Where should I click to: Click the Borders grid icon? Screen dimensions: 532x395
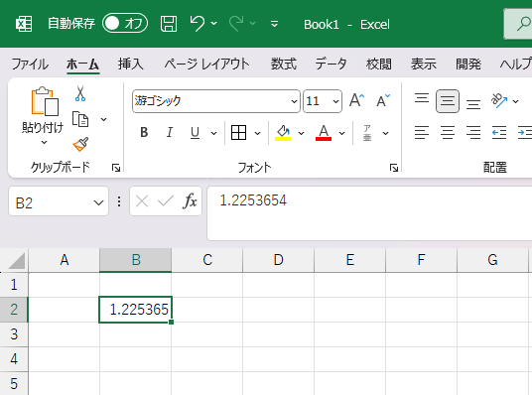pyautogui.click(x=238, y=132)
